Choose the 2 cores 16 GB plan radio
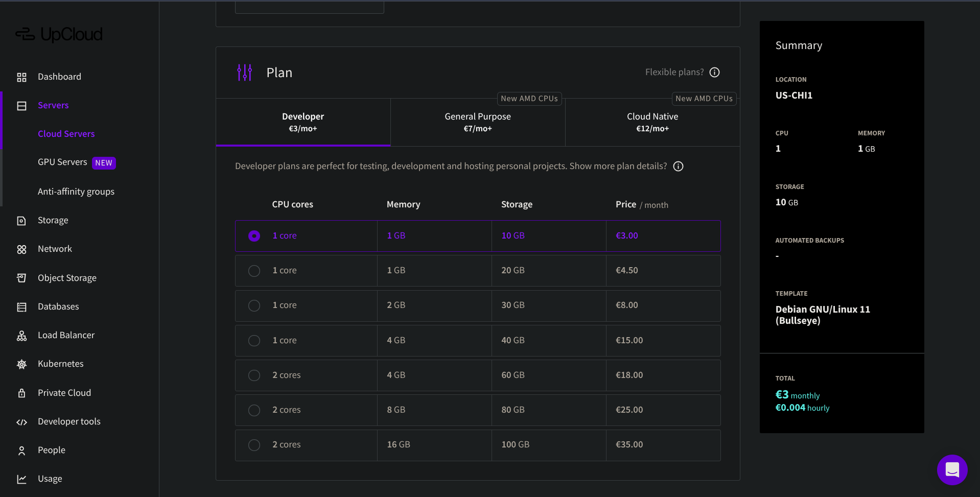Image resolution: width=980 pixels, height=497 pixels. pos(254,445)
